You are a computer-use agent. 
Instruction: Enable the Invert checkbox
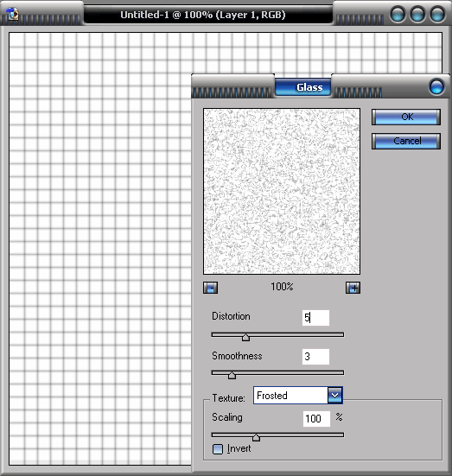(x=218, y=449)
